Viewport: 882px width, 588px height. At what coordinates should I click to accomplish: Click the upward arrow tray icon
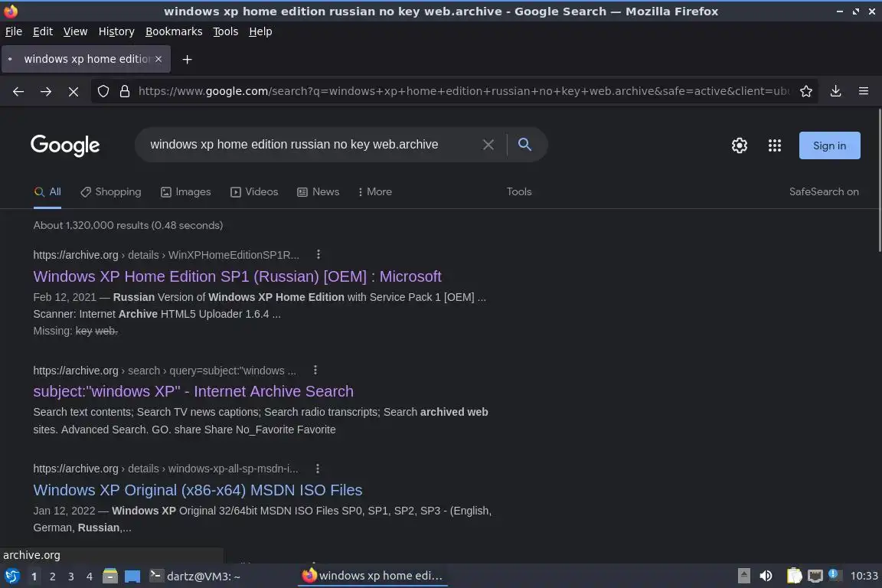(743, 577)
